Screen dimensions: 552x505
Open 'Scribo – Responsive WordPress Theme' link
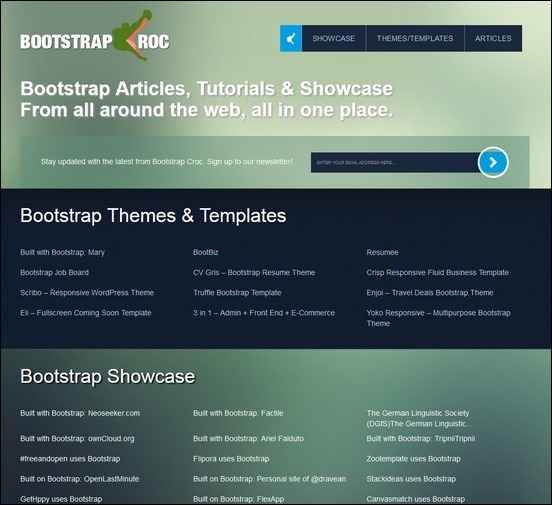(87, 293)
